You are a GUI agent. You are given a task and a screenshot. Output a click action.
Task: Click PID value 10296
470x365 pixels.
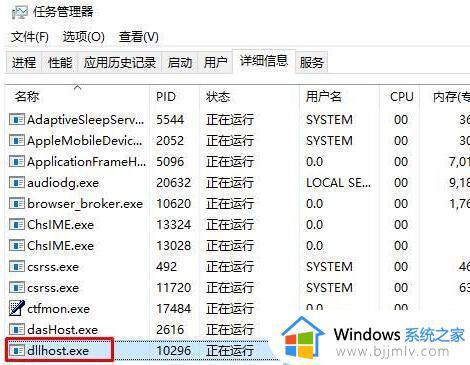click(174, 350)
